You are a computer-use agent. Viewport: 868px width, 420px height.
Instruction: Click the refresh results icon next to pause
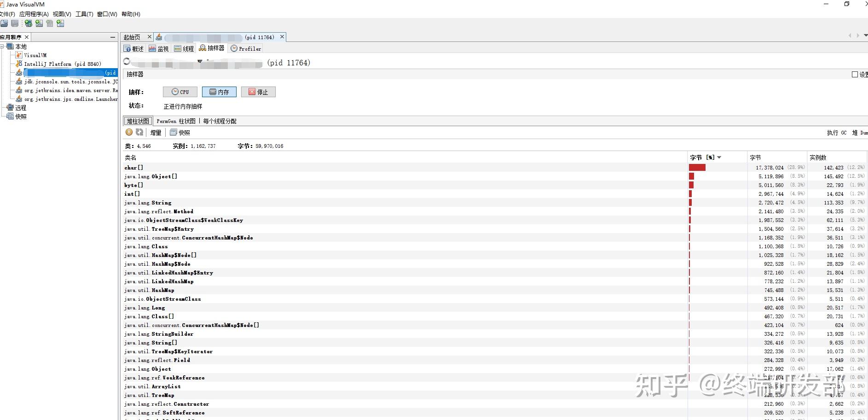(139, 132)
